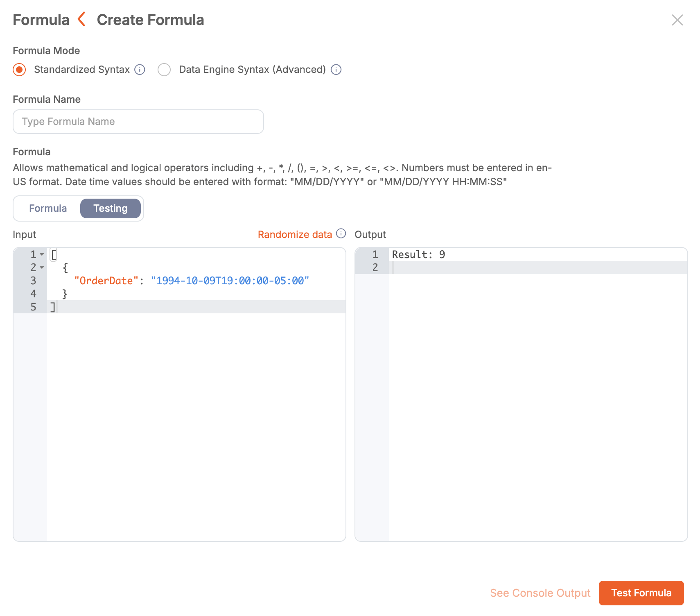Click the back chevron next to Formula
Viewport: 700px width, 616px height.
pyautogui.click(x=82, y=19)
